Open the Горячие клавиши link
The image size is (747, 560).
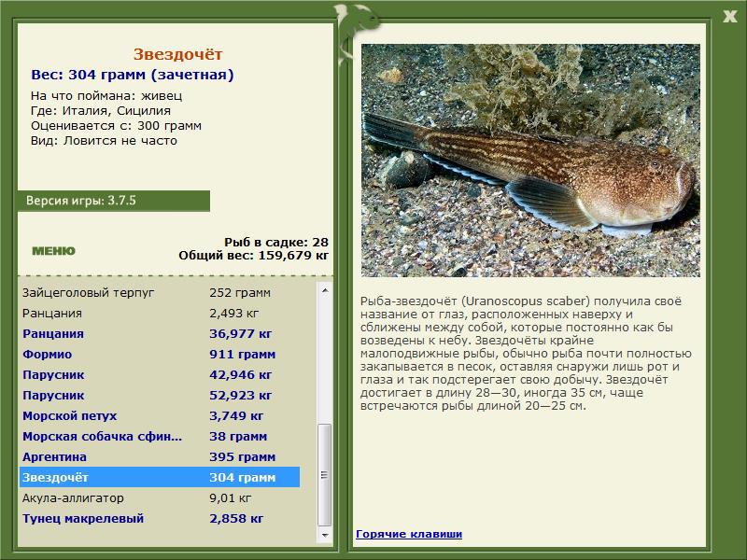tap(409, 534)
